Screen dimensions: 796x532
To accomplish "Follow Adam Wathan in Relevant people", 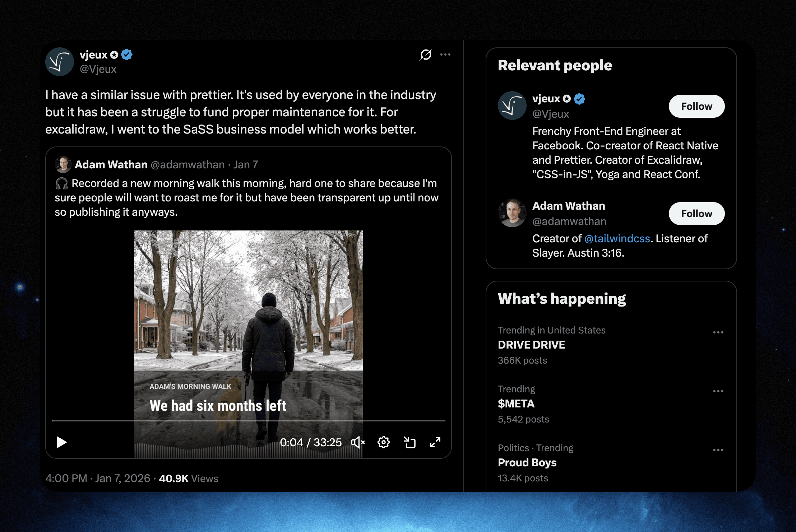I will (696, 214).
